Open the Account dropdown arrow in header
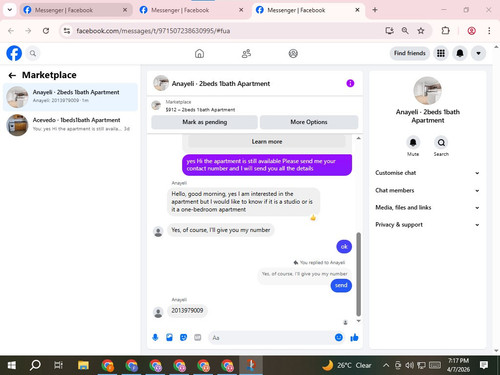This screenshot has width=500, height=375. pos(478,53)
